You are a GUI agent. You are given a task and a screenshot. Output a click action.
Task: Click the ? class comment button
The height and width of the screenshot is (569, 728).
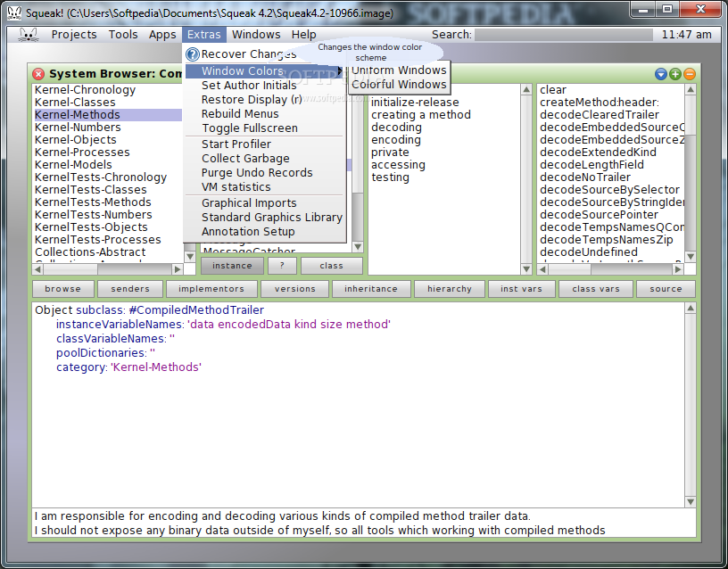click(282, 266)
